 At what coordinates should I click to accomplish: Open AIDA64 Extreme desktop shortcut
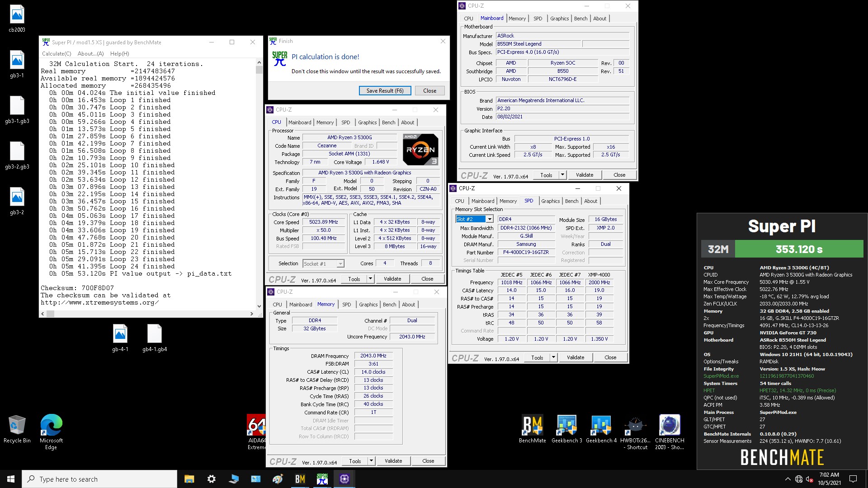click(256, 432)
